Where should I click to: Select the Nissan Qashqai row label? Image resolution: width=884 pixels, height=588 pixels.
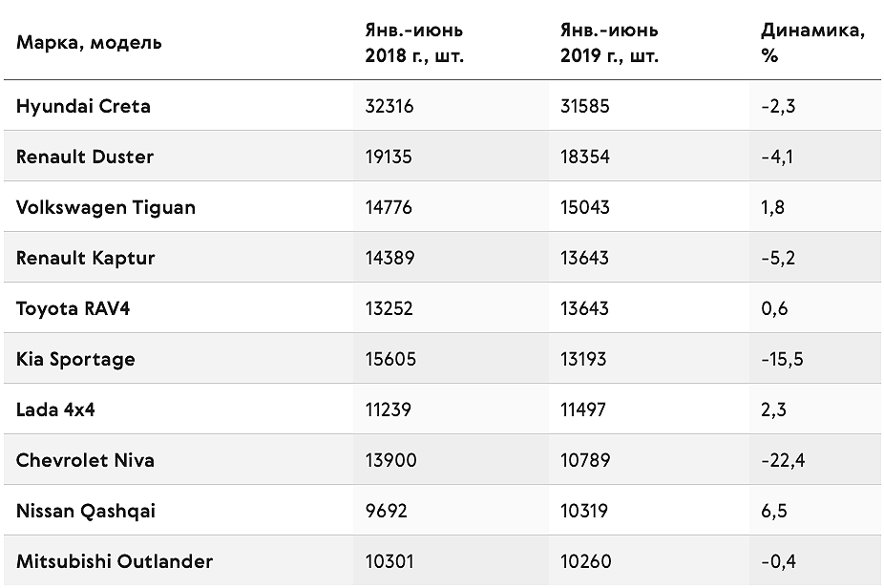86,511
